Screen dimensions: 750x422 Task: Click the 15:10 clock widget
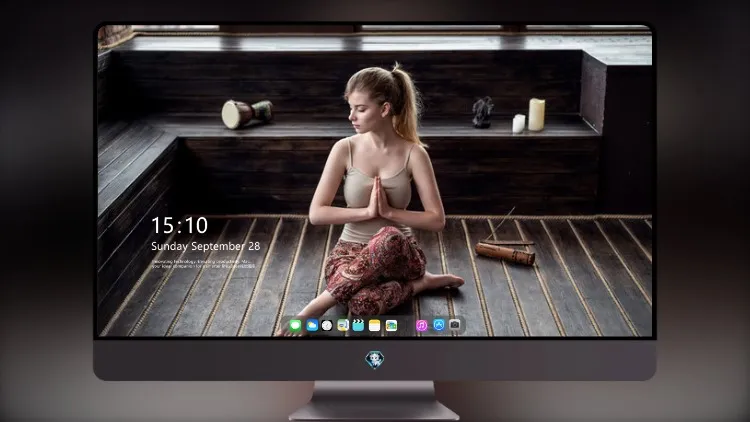point(179,225)
